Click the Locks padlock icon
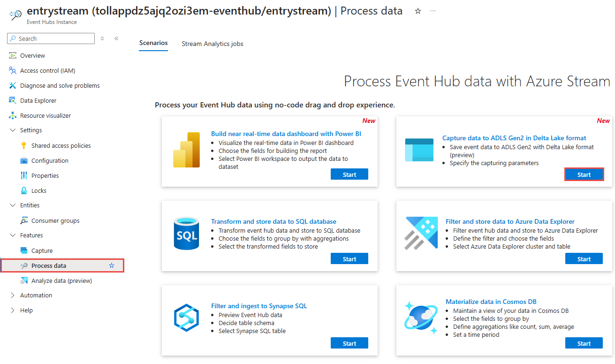The width and height of the screenshot is (615, 364). click(x=24, y=190)
